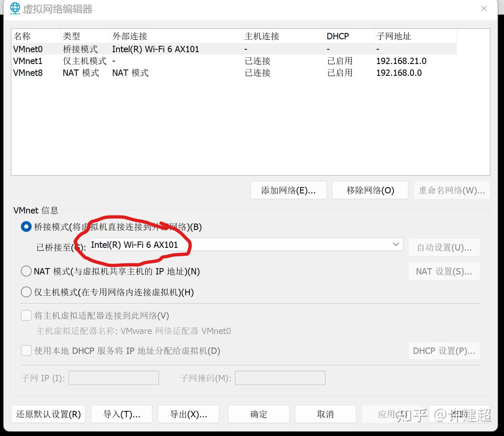
Task: Click the 导入(T) button
Action: (121, 414)
